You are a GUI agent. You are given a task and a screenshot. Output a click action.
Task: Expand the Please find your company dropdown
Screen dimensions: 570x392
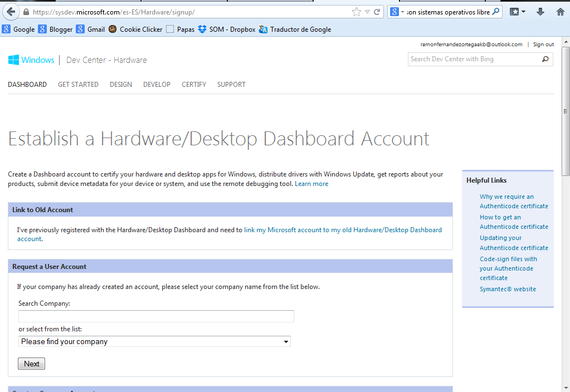coord(154,341)
